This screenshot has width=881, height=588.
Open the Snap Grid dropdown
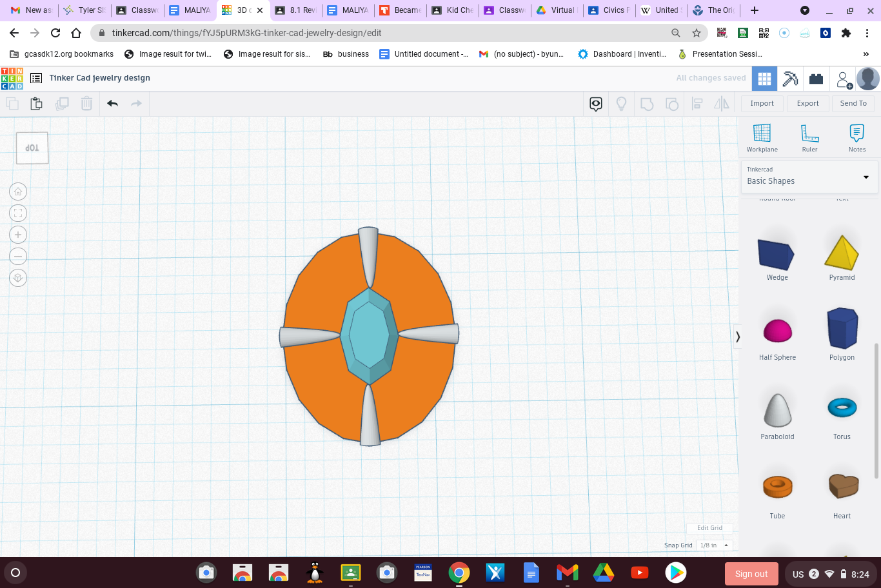coord(713,545)
